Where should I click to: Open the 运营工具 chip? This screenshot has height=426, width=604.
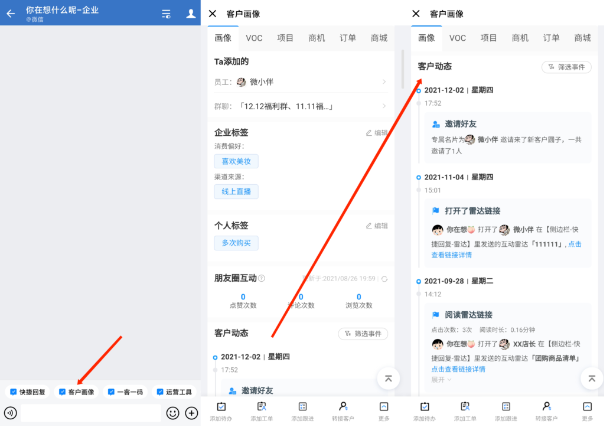point(174,392)
